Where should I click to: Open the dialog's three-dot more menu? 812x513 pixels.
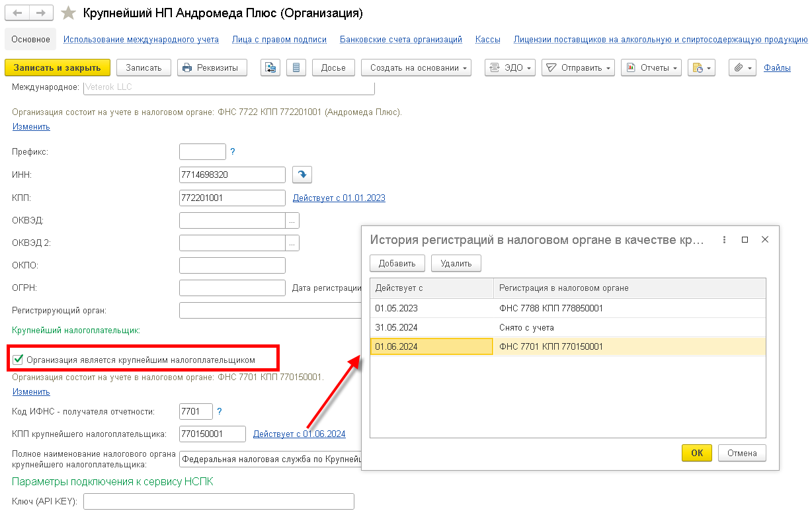coord(724,239)
